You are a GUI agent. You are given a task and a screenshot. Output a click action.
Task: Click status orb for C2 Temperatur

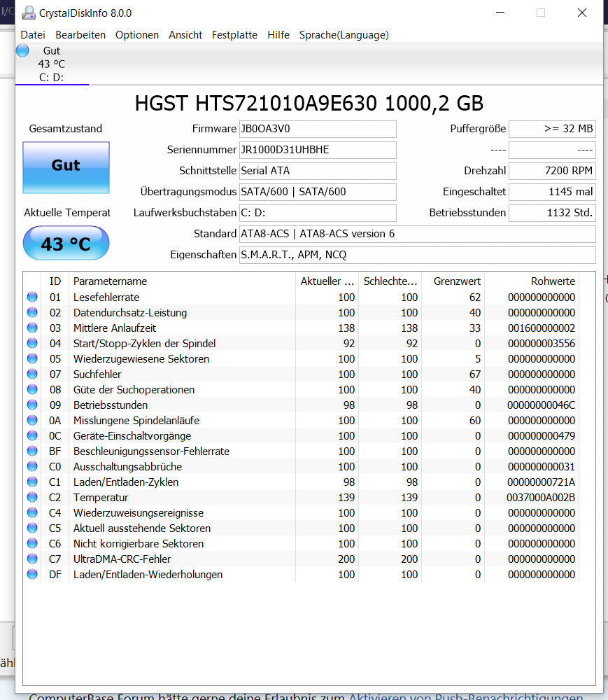click(x=32, y=497)
